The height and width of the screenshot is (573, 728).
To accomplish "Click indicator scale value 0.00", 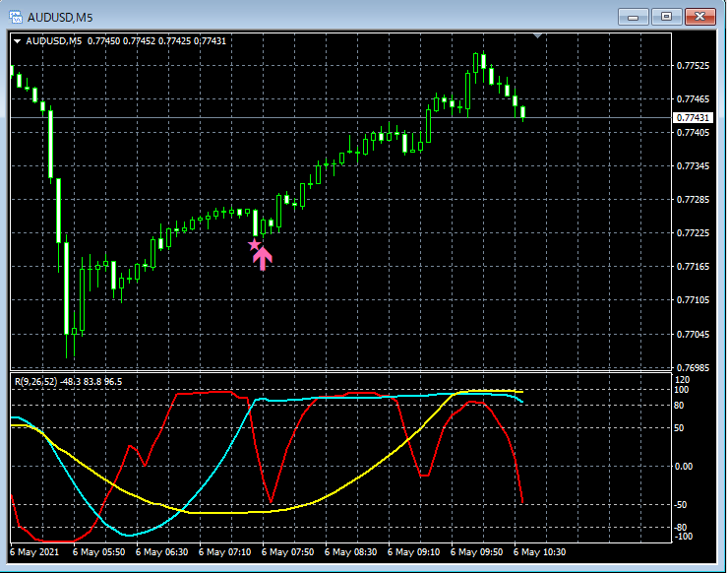I will click(683, 466).
